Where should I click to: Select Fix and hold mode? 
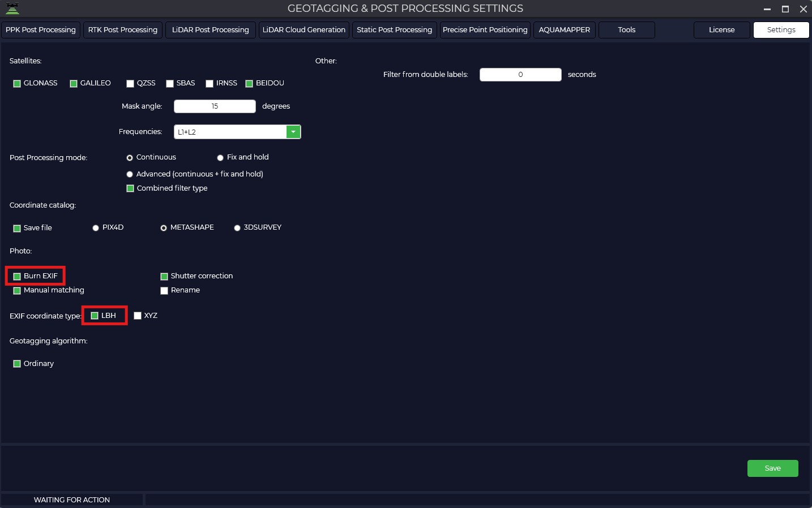click(220, 158)
